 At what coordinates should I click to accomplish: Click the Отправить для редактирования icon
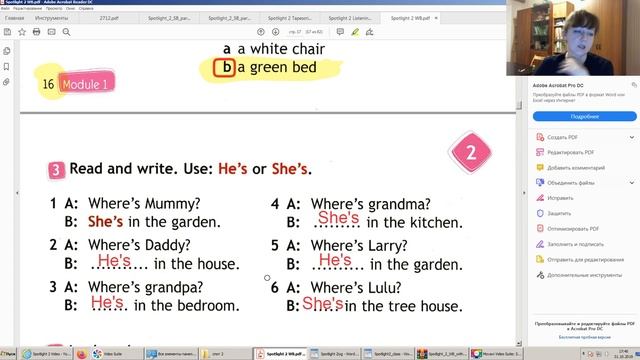tap(540, 259)
